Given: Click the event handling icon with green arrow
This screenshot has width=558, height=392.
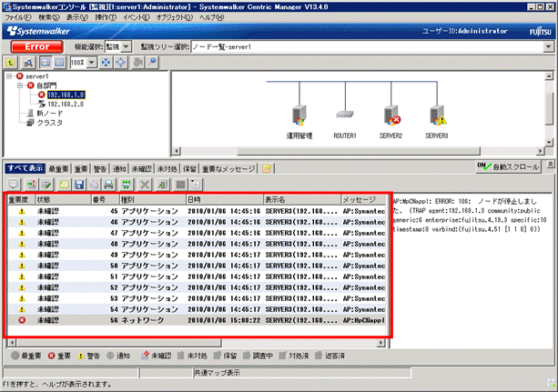Looking at the screenshot, I should [31, 185].
